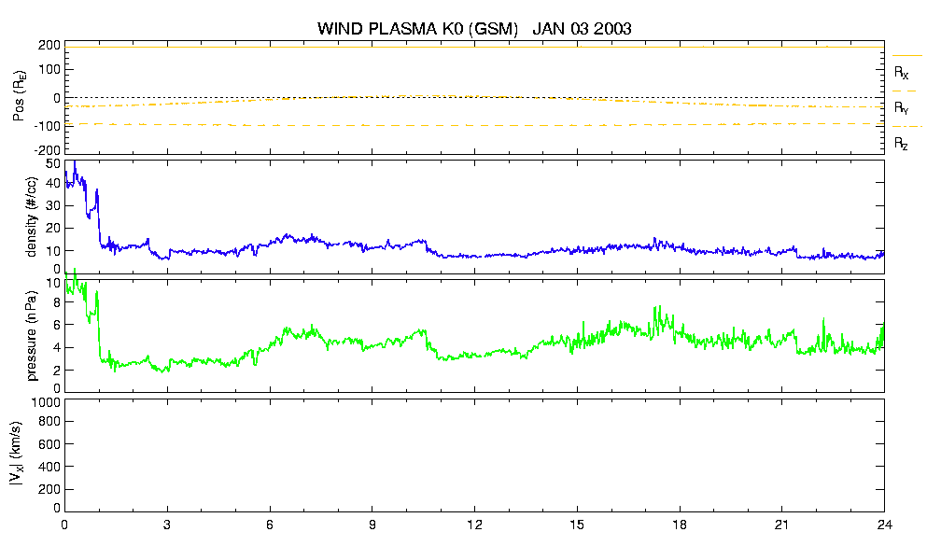The width and height of the screenshot is (927, 560).
Task: Click the Rz legend label
Action: 901,143
